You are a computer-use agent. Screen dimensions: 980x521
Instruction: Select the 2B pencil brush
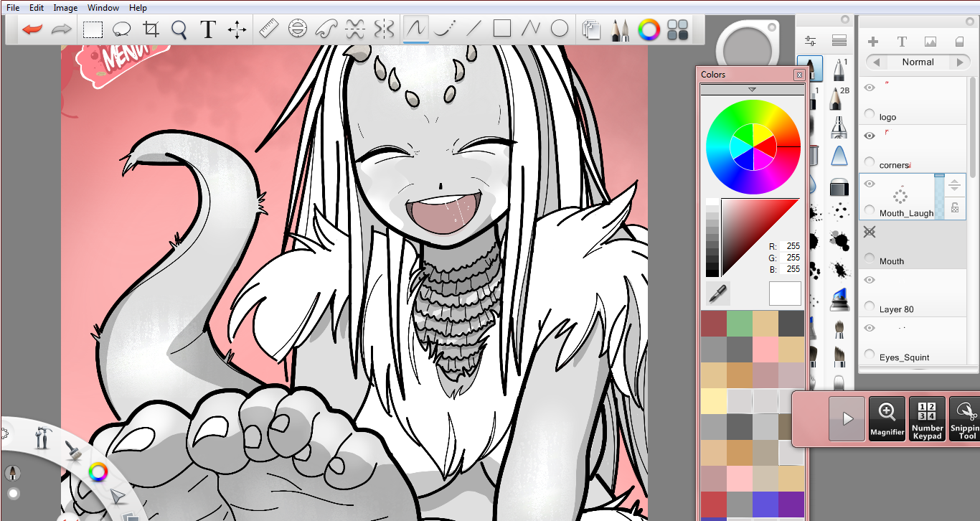[838, 97]
